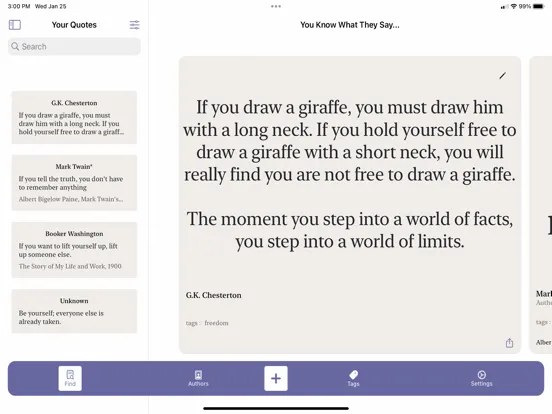Click G.K. Chesterton author name on main card

pyautogui.click(x=214, y=295)
